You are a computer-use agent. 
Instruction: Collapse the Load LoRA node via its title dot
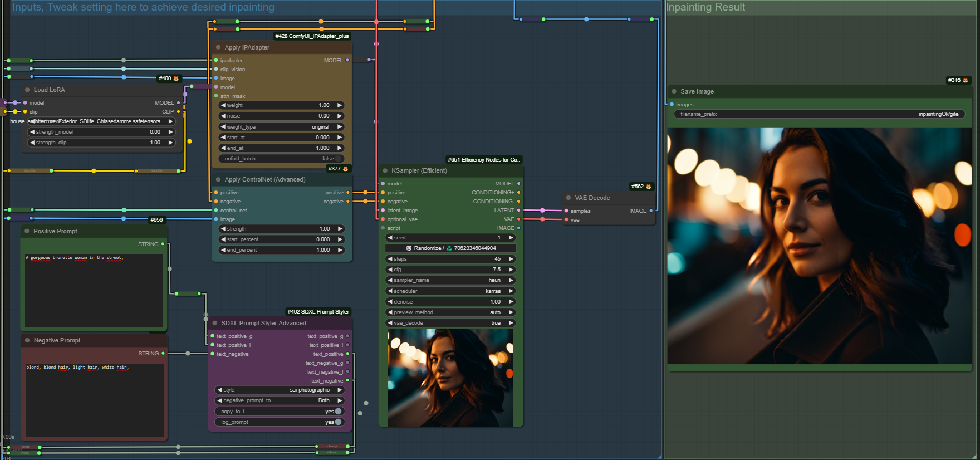coord(27,90)
